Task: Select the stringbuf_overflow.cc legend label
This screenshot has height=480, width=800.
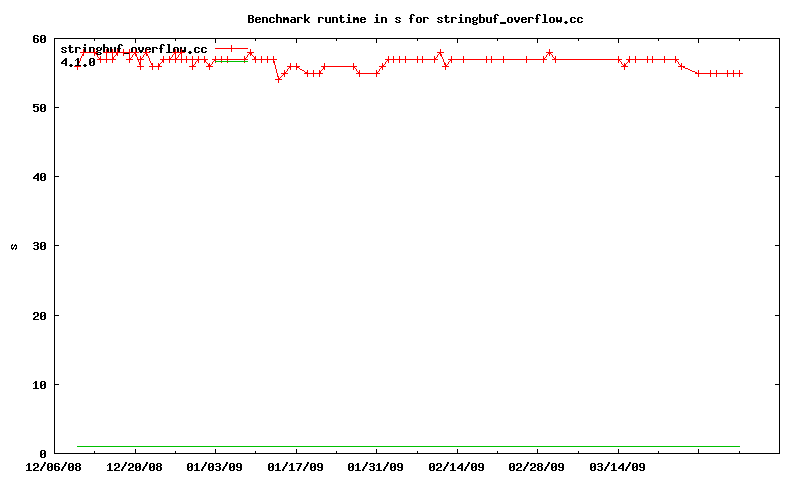Action: tap(134, 49)
